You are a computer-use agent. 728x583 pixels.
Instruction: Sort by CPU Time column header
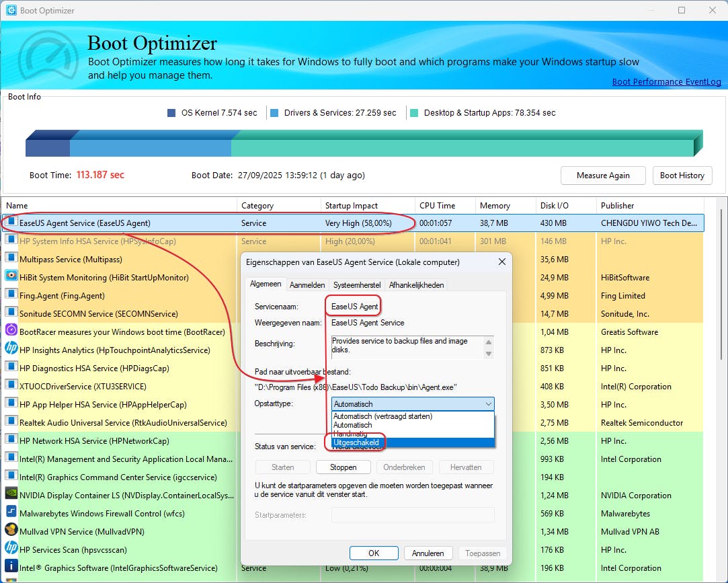coord(445,205)
